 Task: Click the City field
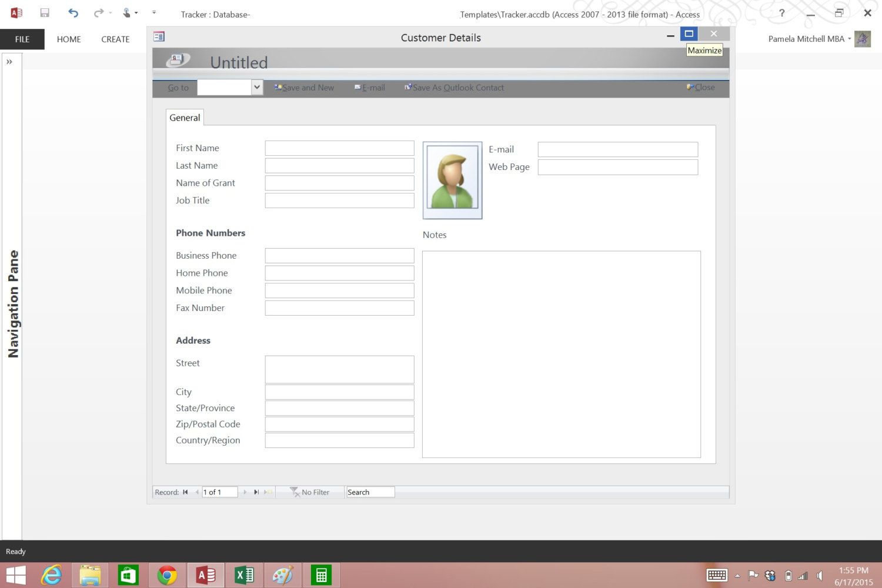[339, 392]
